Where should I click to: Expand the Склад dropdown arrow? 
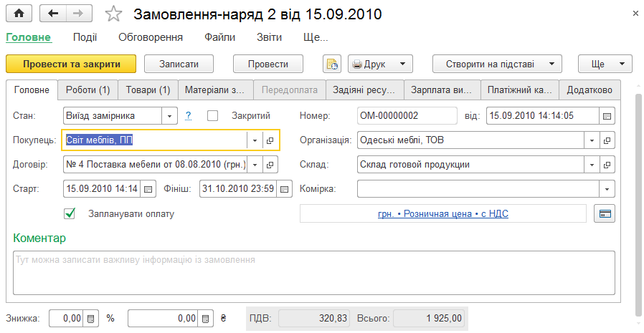point(592,165)
